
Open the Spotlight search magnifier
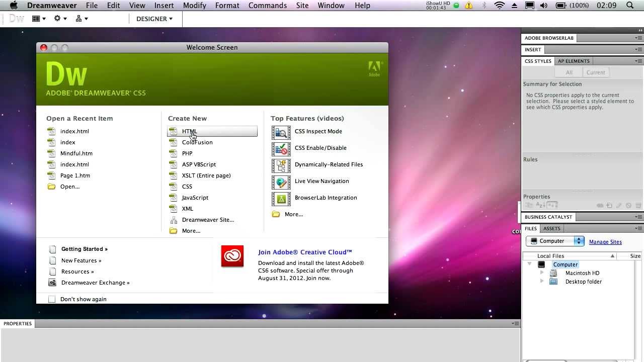tap(630, 6)
